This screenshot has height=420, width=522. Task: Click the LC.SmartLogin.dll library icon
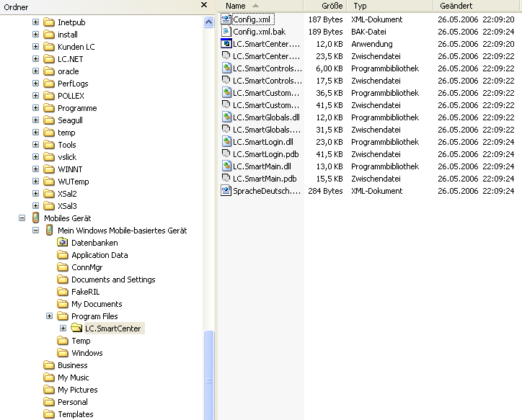[x=226, y=142]
